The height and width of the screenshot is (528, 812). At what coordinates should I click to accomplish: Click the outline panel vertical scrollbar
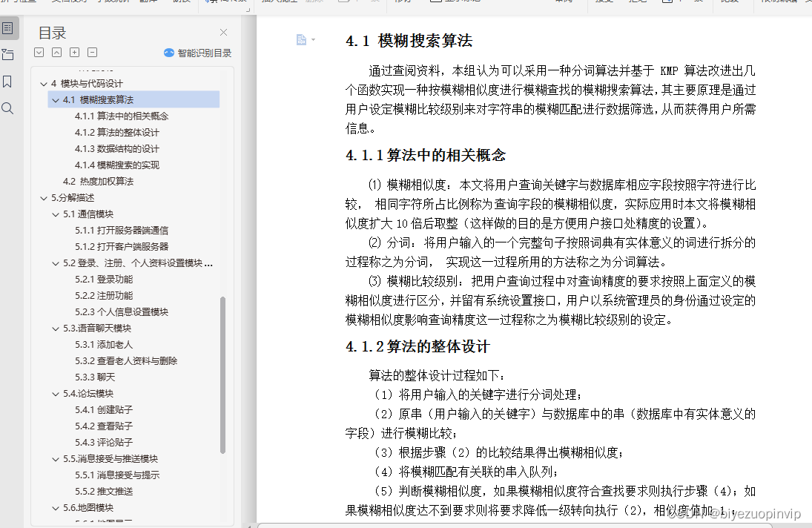[x=222, y=375]
